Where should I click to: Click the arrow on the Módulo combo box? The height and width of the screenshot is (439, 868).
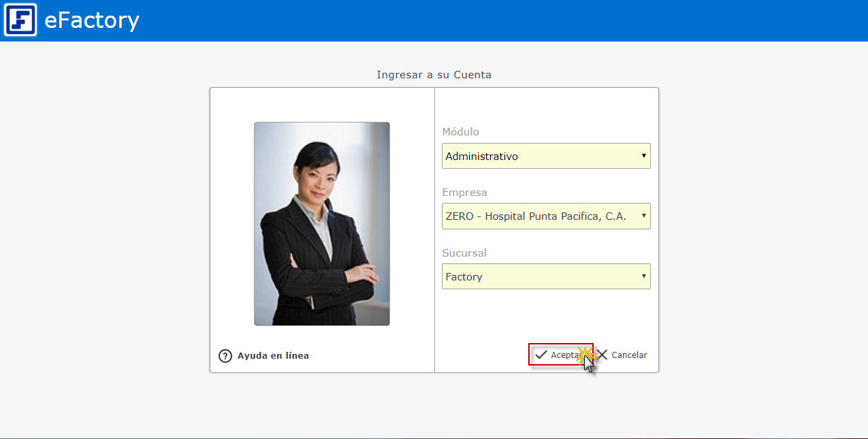point(643,156)
